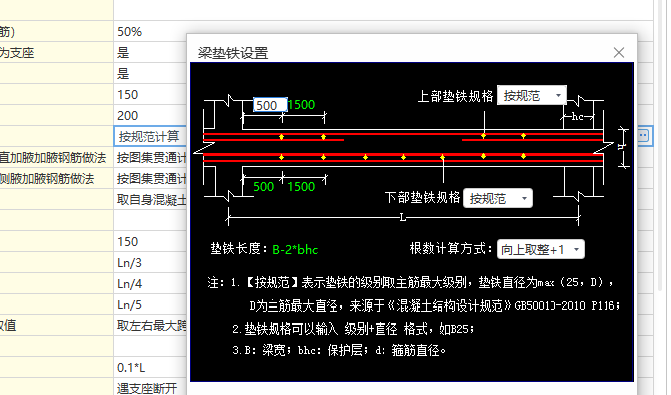Click the ellipsis button beside 按规范计算
Image resolution: width=671 pixels, height=395 pixels.
644,136
